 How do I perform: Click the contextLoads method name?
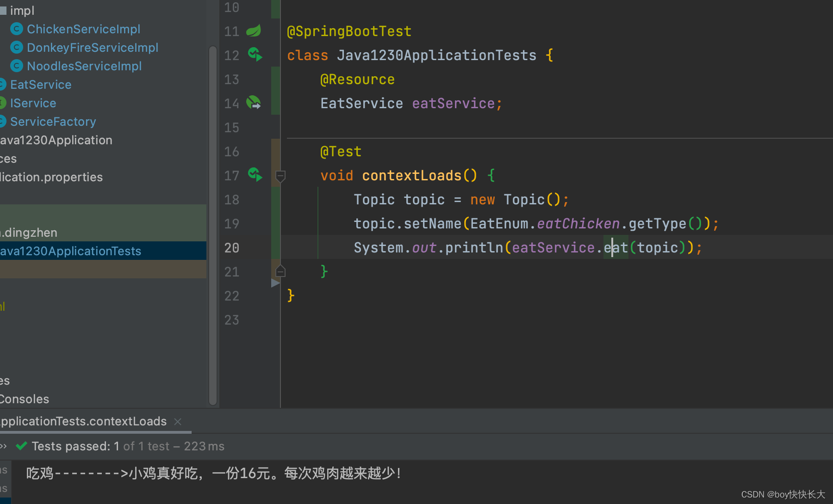(412, 175)
